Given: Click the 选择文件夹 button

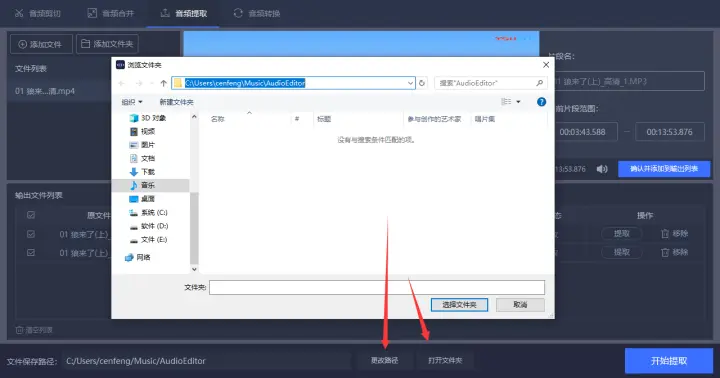Looking at the screenshot, I should pyautogui.click(x=459, y=305).
